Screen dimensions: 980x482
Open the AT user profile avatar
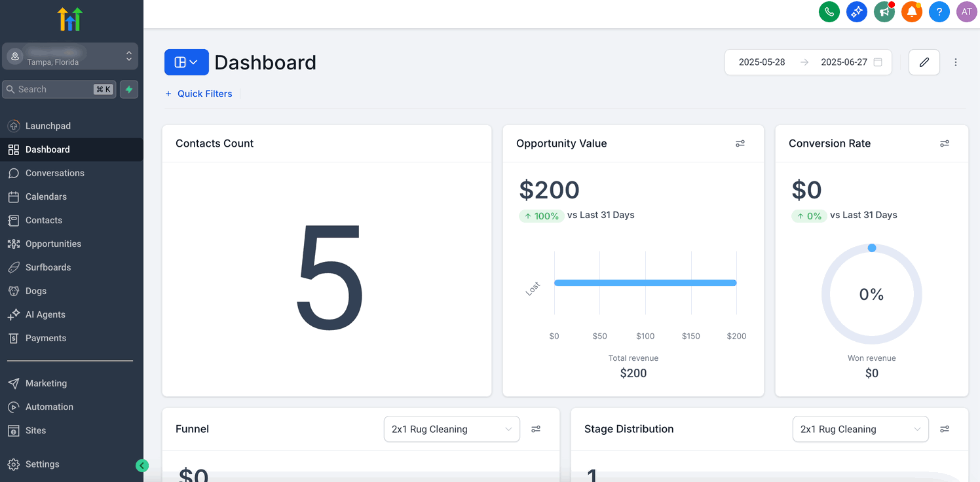click(967, 12)
